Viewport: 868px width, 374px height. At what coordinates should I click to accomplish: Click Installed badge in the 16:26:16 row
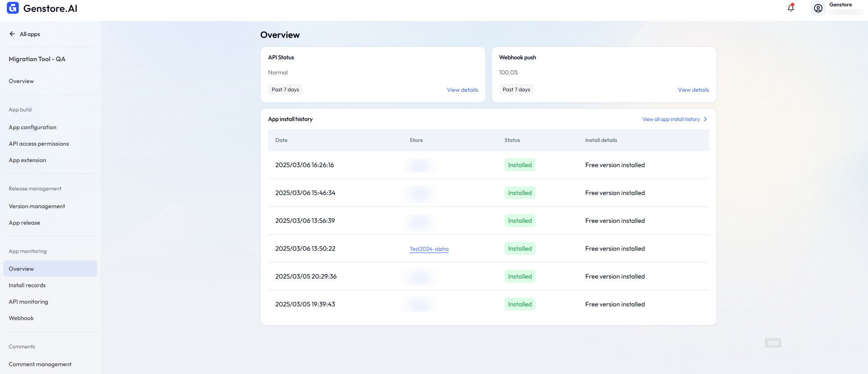(x=520, y=165)
